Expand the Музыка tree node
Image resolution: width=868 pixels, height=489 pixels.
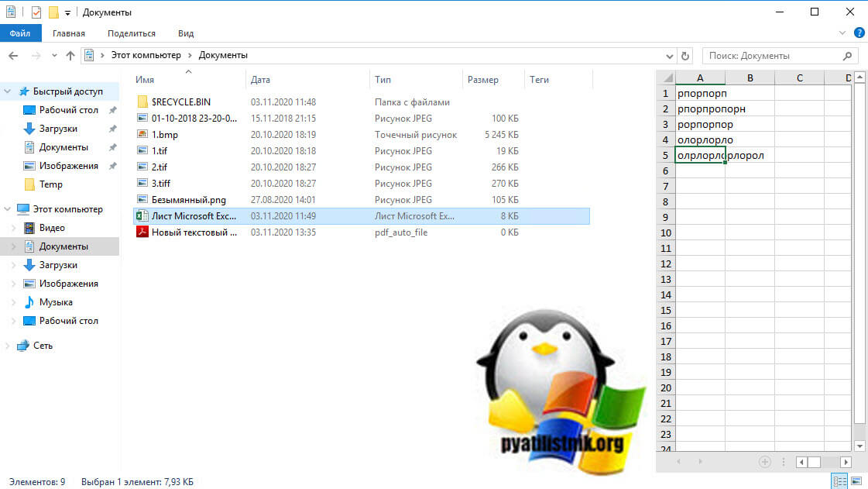(x=14, y=302)
